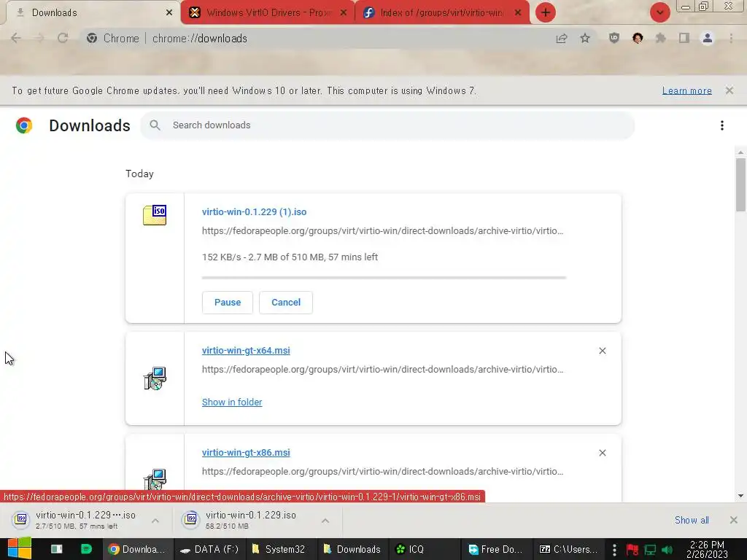
Task: Open the Windows Start button
Action: [x=20, y=548]
